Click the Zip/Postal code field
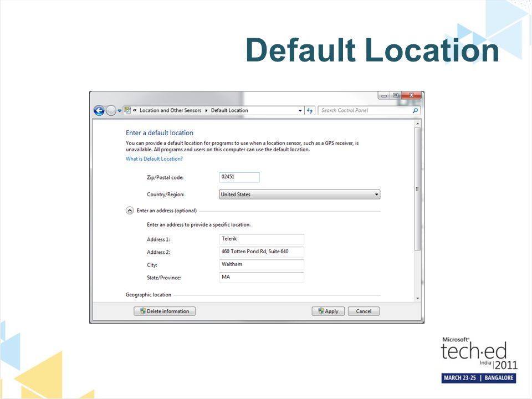The height and width of the screenshot is (399, 532). (239, 177)
